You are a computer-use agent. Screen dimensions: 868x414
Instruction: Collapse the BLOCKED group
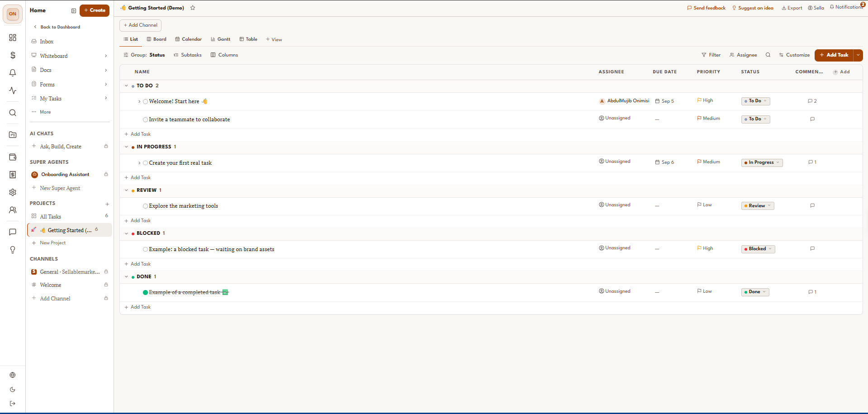(x=126, y=233)
